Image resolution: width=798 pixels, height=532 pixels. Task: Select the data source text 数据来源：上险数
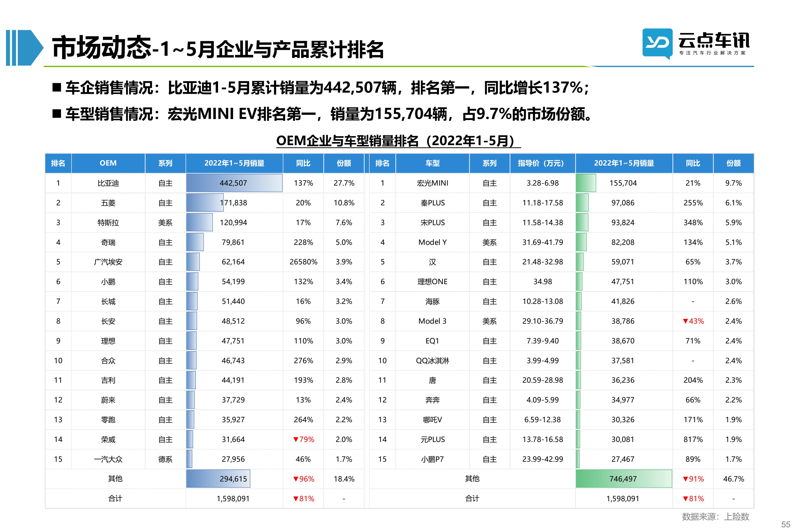[715, 517]
